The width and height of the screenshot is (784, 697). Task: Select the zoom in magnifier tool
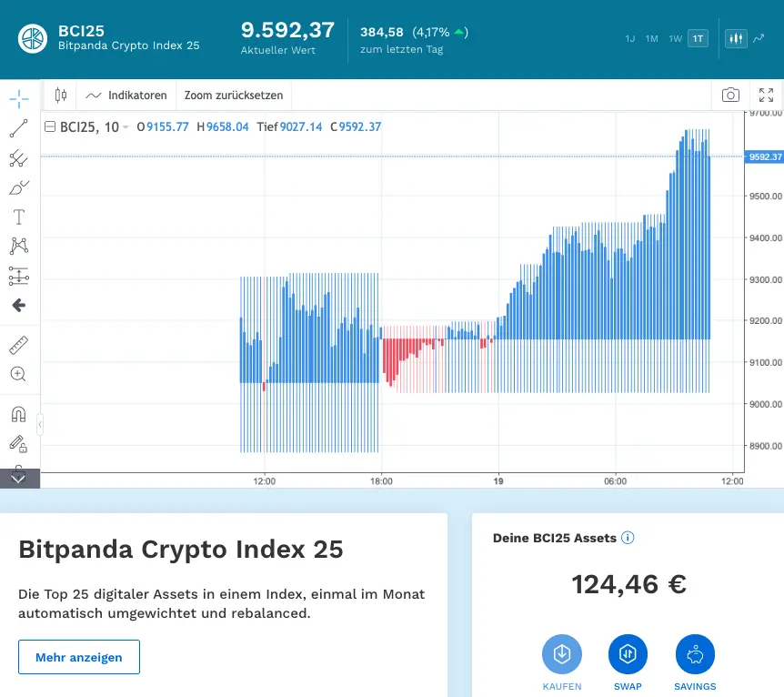19,374
